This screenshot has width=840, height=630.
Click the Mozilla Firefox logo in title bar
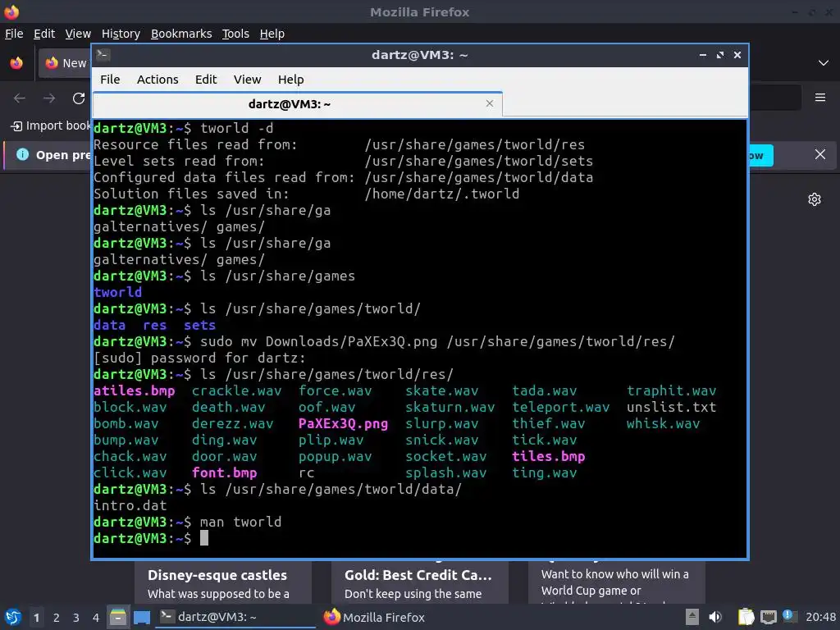[11, 11]
